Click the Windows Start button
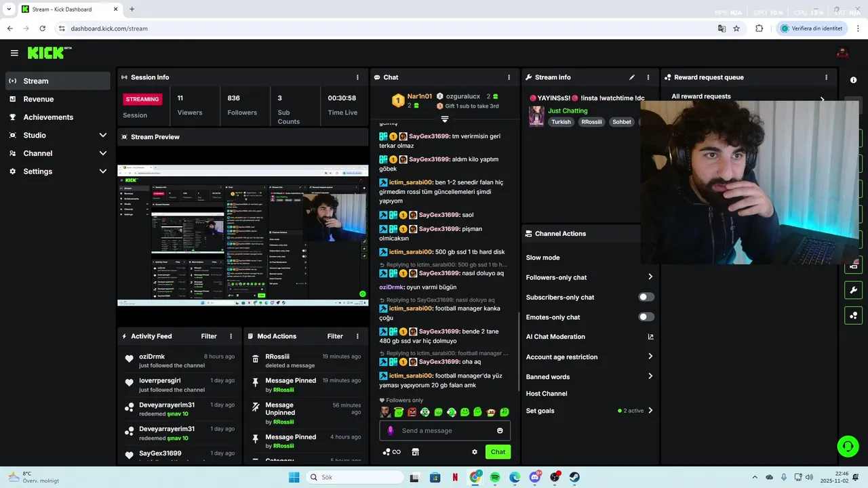The height and width of the screenshot is (488, 868). click(x=294, y=477)
